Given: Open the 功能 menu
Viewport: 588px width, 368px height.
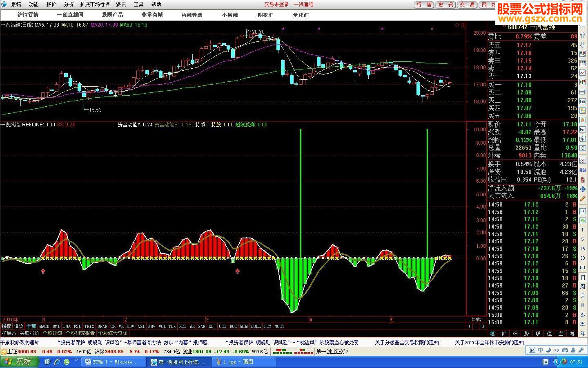Looking at the screenshot, I should coord(34,4).
